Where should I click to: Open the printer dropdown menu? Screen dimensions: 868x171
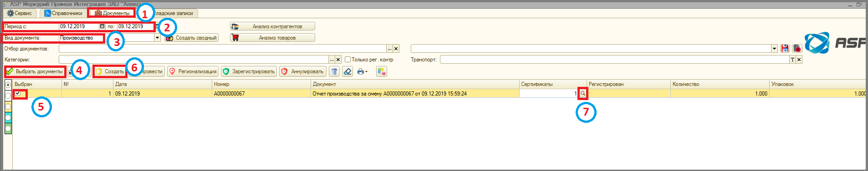(363, 71)
